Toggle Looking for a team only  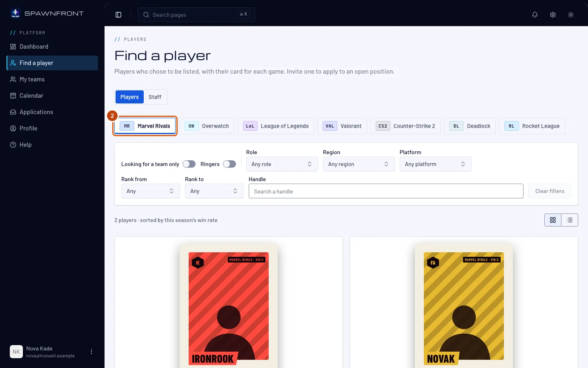pos(189,164)
